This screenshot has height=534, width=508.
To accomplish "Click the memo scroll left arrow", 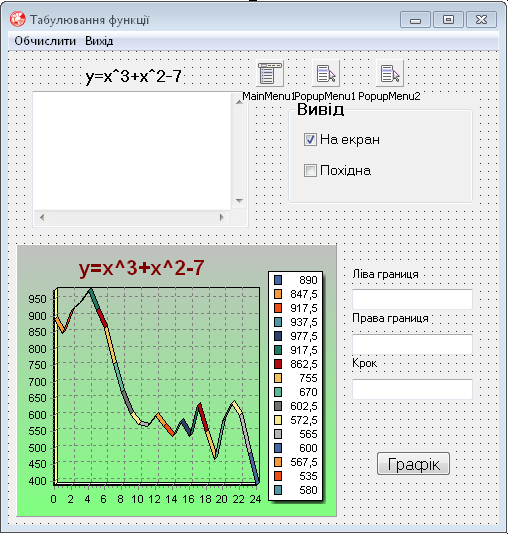I will (x=42, y=217).
